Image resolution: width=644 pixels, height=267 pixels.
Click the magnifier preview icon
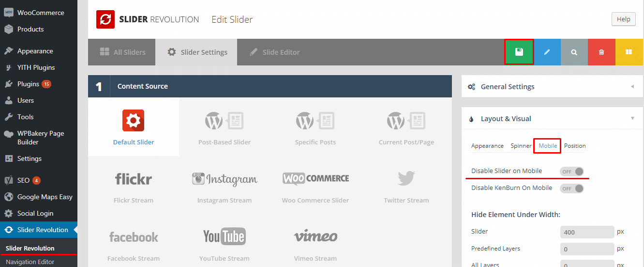[574, 52]
